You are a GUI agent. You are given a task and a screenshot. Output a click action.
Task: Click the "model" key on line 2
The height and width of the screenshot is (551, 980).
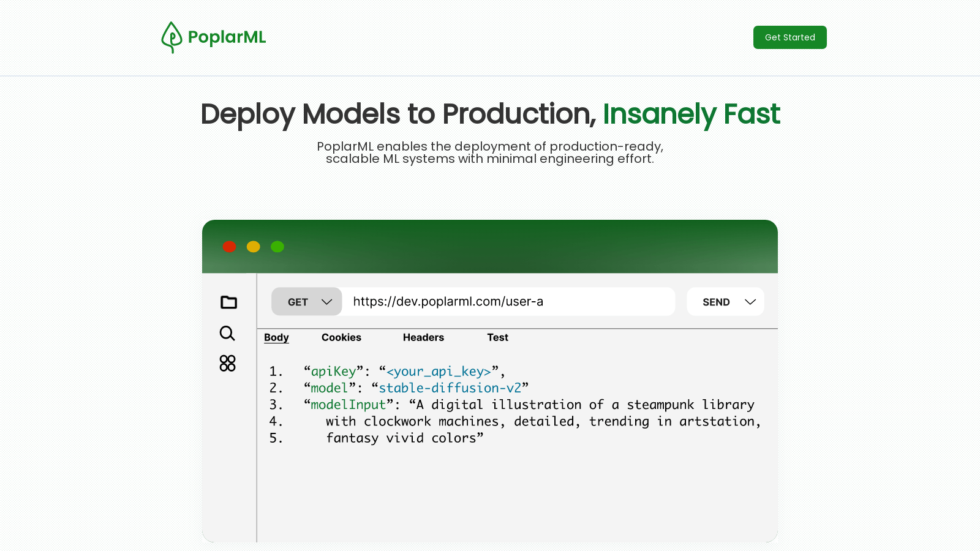point(330,388)
